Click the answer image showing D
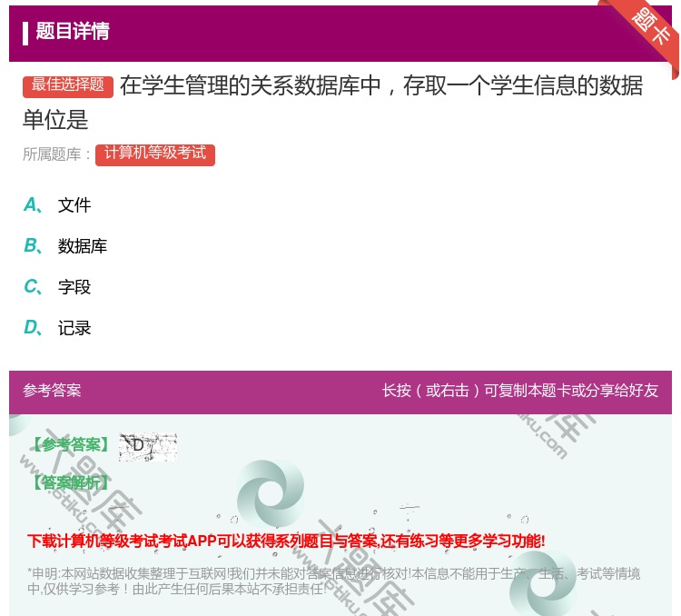 148,447
